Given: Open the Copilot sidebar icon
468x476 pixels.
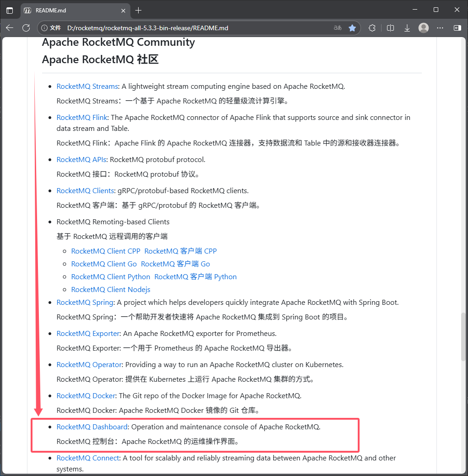Looking at the screenshot, I should (x=457, y=27).
